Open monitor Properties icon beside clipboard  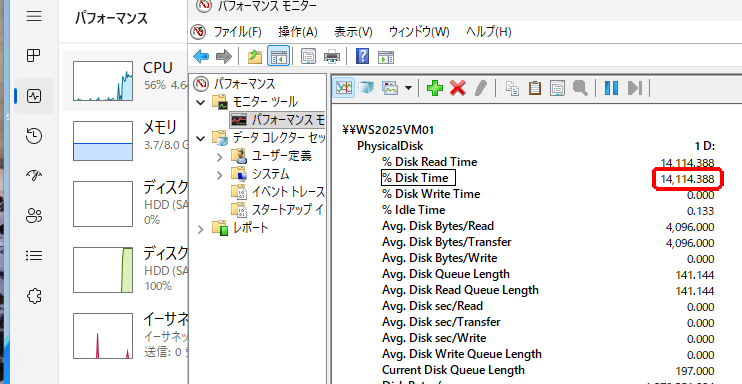coord(557,88)
